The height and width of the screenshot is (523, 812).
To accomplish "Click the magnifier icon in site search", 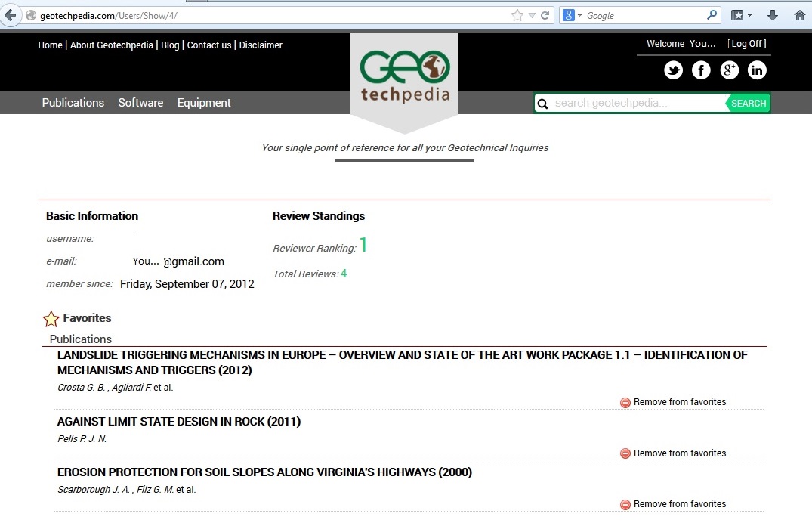I will point(542,104).
